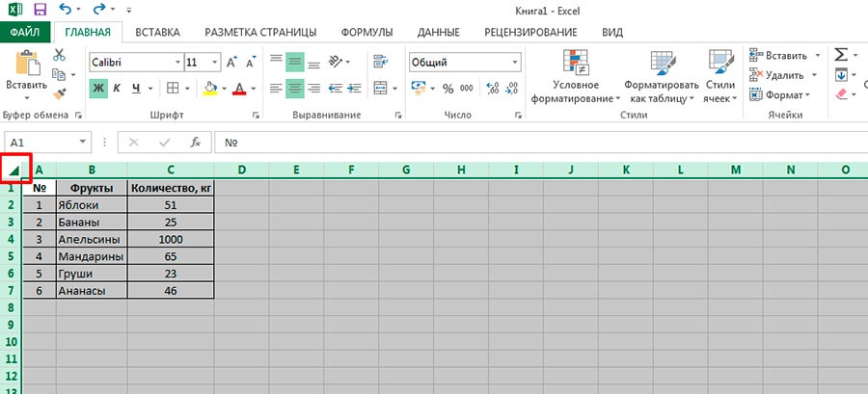Viewport: 868px width, 394px height.
Task: Apply Percent Style number format
Action: pyautogui.click(x=448, y=89)
